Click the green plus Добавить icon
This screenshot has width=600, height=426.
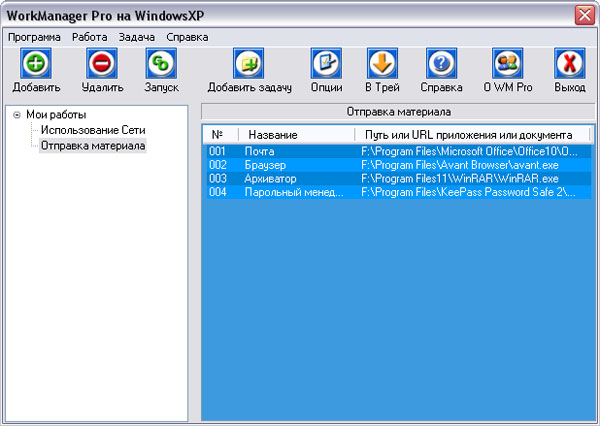pyautogui.click(x=36, y=63)
